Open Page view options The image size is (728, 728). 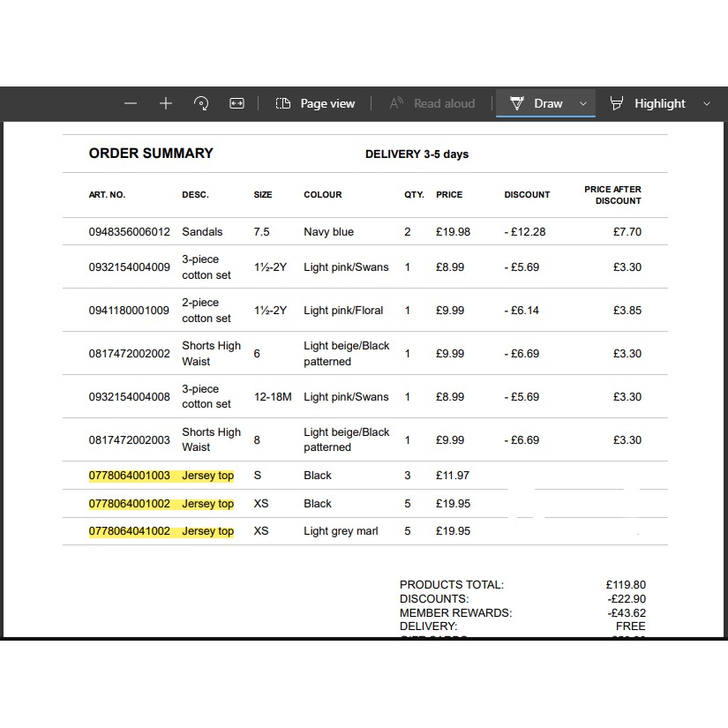pyautogui.click(x=315, y=103)
